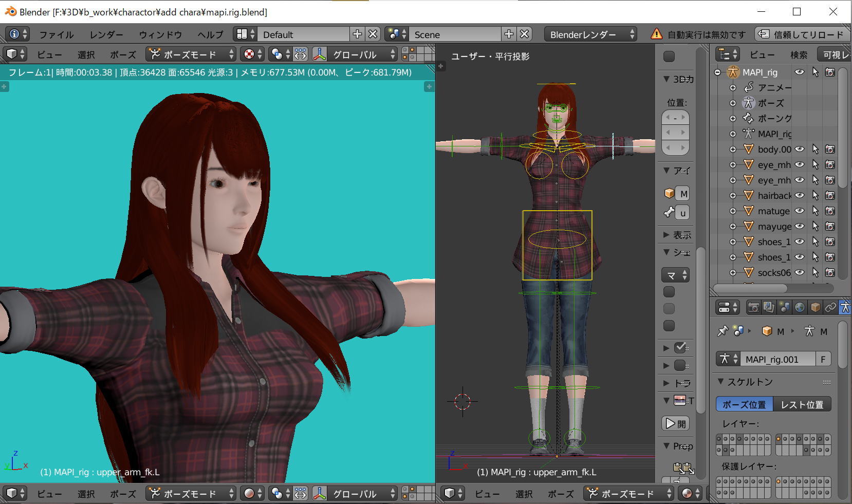
Task: Open the World properties globe tab
Action: (800, 307)
